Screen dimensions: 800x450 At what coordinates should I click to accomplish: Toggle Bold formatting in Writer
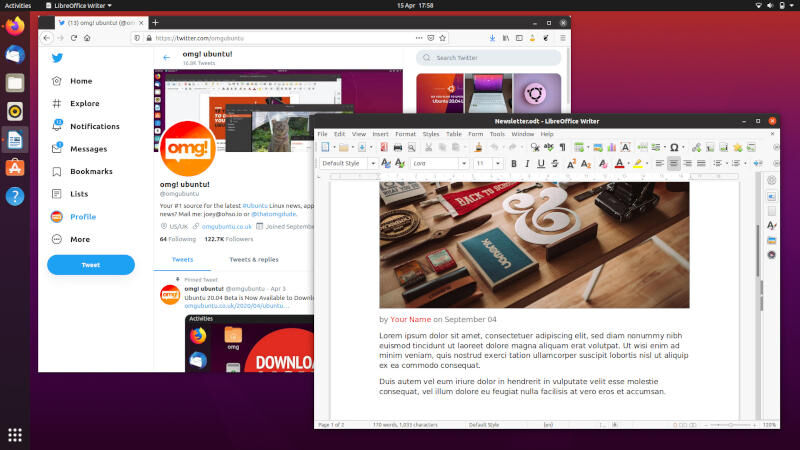point(514,163)
